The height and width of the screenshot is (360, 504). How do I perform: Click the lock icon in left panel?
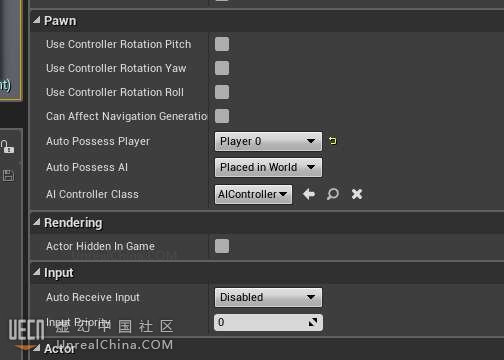pyautogui.click(x=7, y=147)
